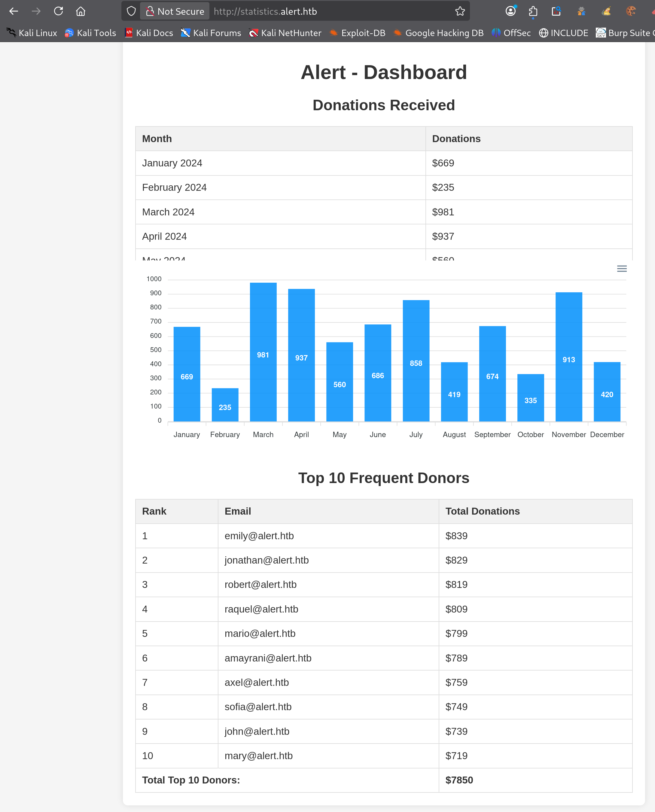Click the broom cache-clearing extension icon

(x=606, y=11)
